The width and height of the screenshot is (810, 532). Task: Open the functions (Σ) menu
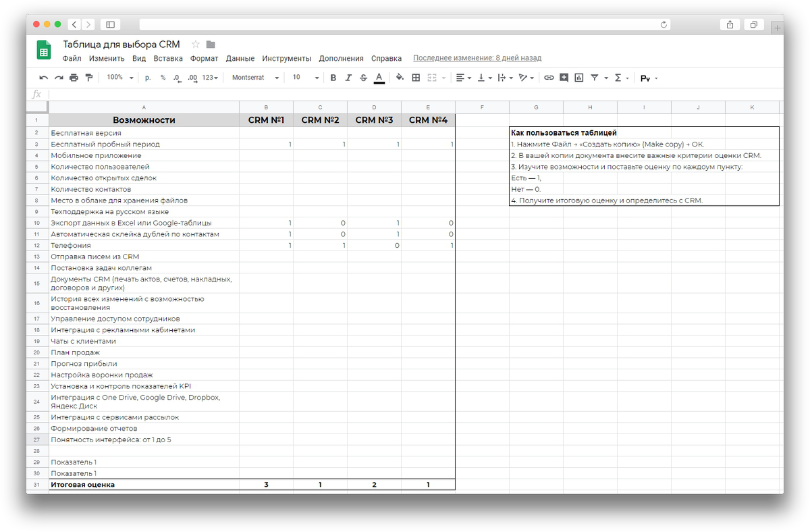[x=618, y=78]
